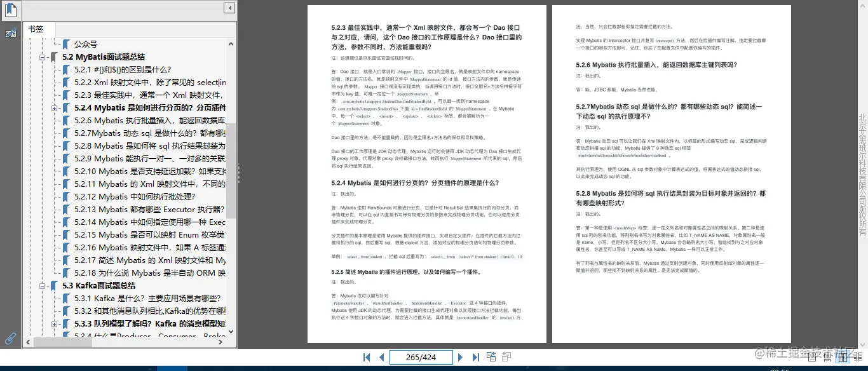Open bookmark 5.2.2 Xml 映射文件中
Viewport: 868px width, 371px height.
pos(150,83)
